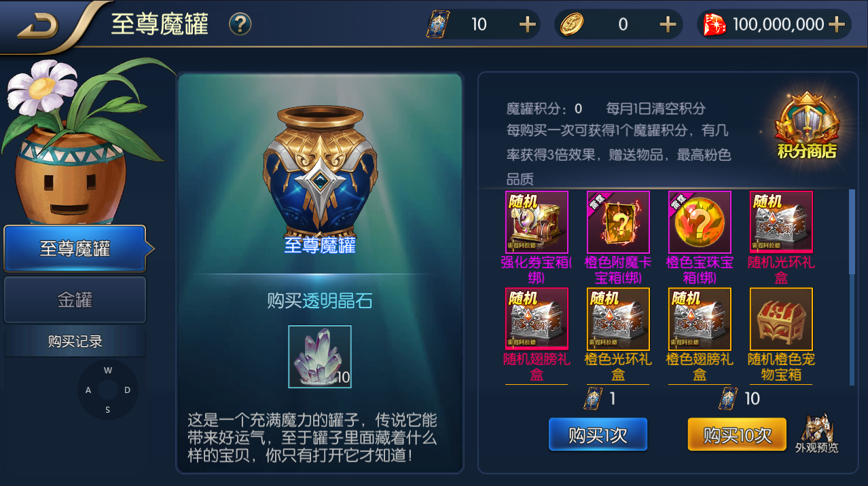Tap the D key on WASD pad
Image resolution: width=868 pixels, height=486 pixels.
(127, 390)
